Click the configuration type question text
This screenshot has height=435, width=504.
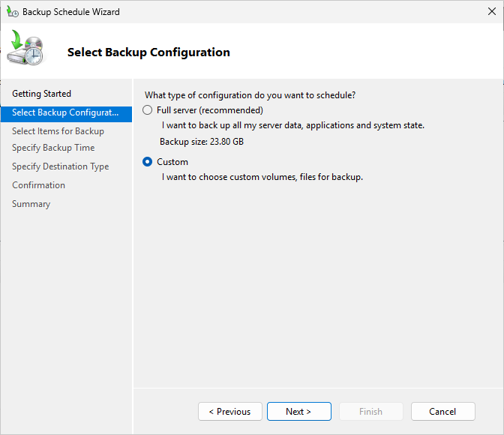(250, 95)
